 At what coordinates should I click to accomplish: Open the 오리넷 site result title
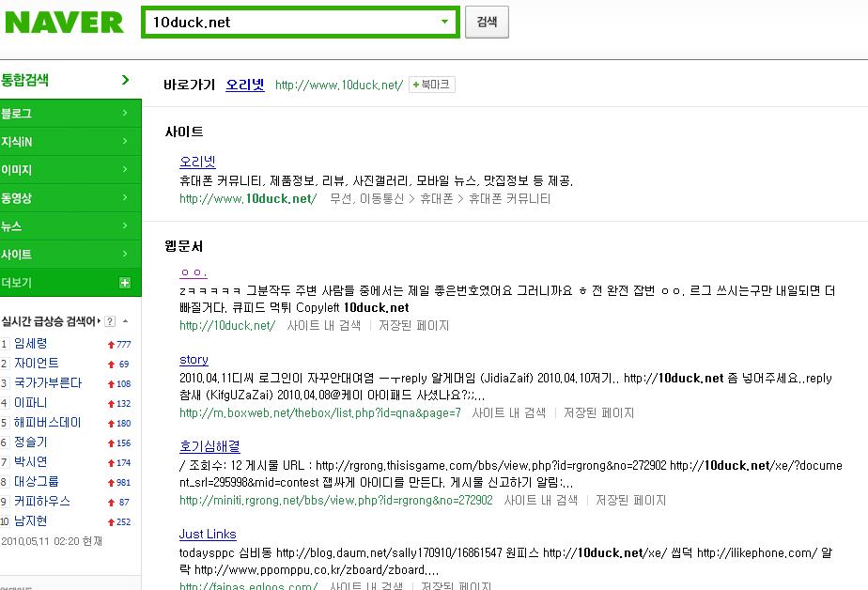pyautogui.click(x=197, y=162)
